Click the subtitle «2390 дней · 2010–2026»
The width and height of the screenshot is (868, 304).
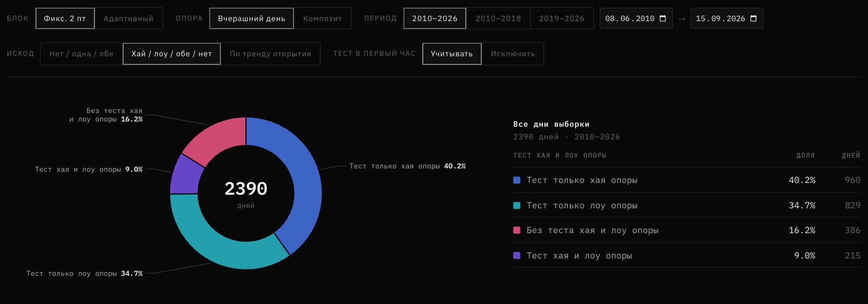pos(566,137)
